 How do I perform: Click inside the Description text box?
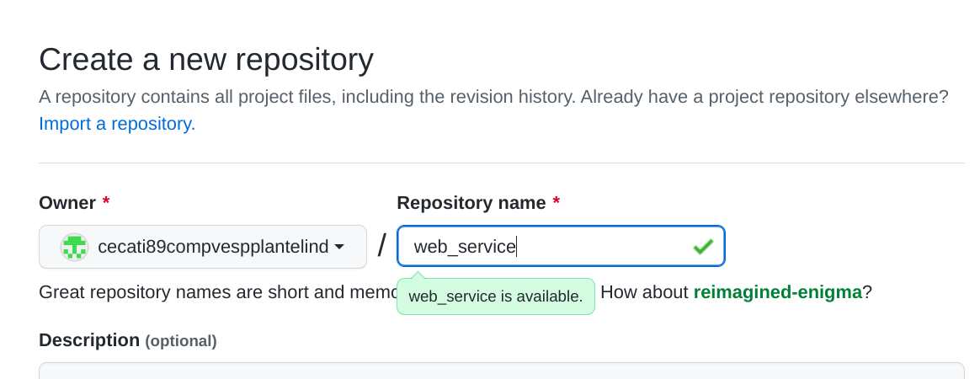coord(501,371)
